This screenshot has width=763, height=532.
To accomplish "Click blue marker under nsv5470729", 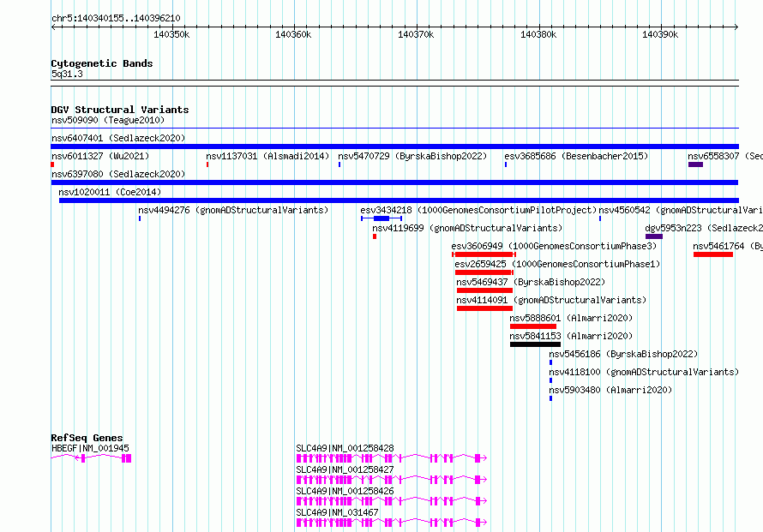I will tap(339, 164).
